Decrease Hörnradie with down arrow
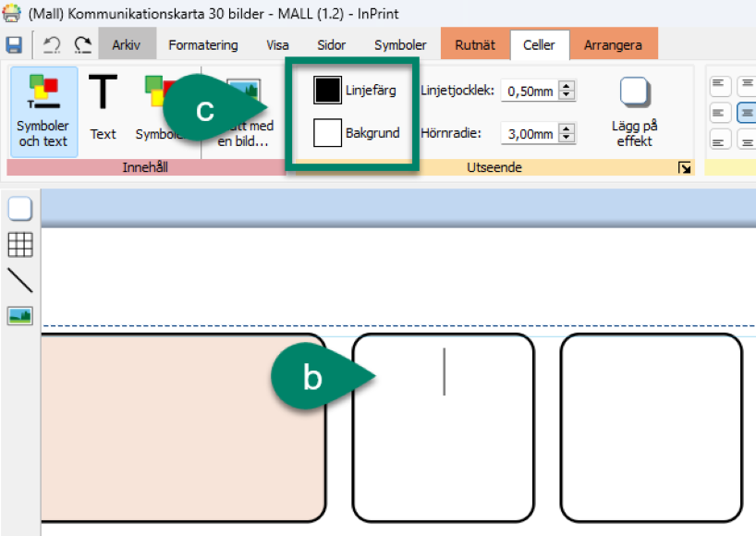This screenshot has width=756, height=536. [x=567, y=139]
